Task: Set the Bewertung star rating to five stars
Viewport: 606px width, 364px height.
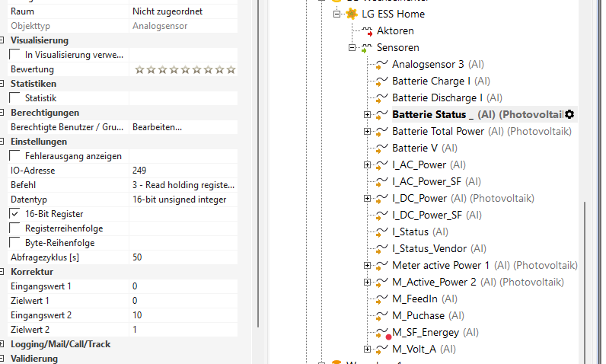Action: point(185,69)
